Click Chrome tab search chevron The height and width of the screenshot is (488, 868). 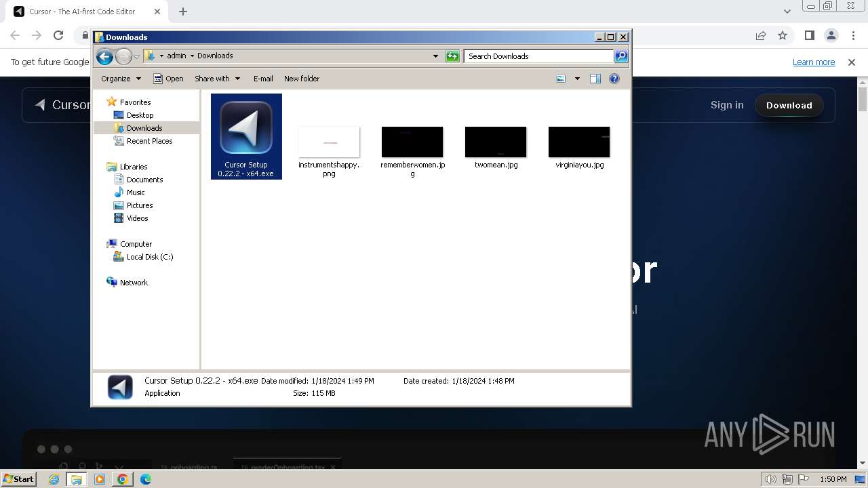tap(787, 12)
